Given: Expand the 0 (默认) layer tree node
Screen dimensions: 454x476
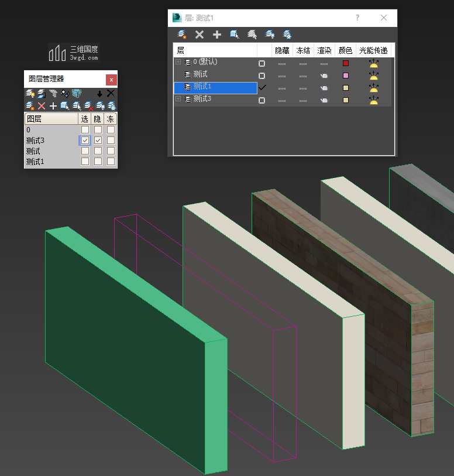Looking at the screenshot, I should [178, 62].
